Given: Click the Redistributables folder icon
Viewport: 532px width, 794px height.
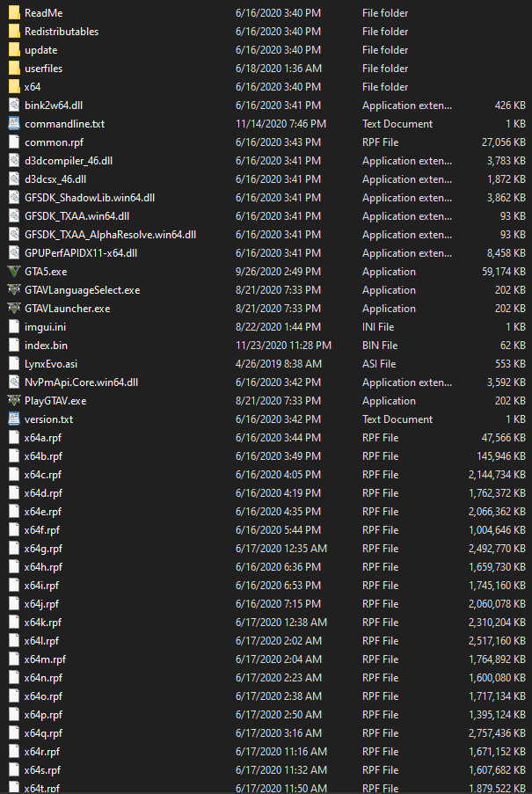Looking at the screenshot, I should click(x=14, y=32).
